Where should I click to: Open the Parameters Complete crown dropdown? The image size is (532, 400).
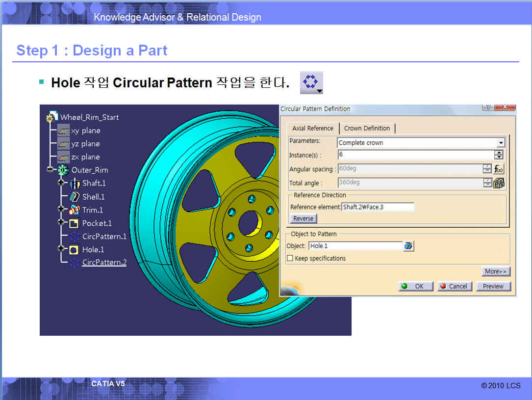500,143
